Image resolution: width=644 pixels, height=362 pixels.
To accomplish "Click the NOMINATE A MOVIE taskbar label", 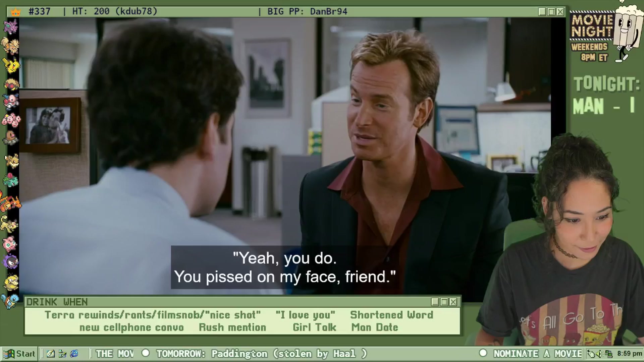I will point(538,354).
